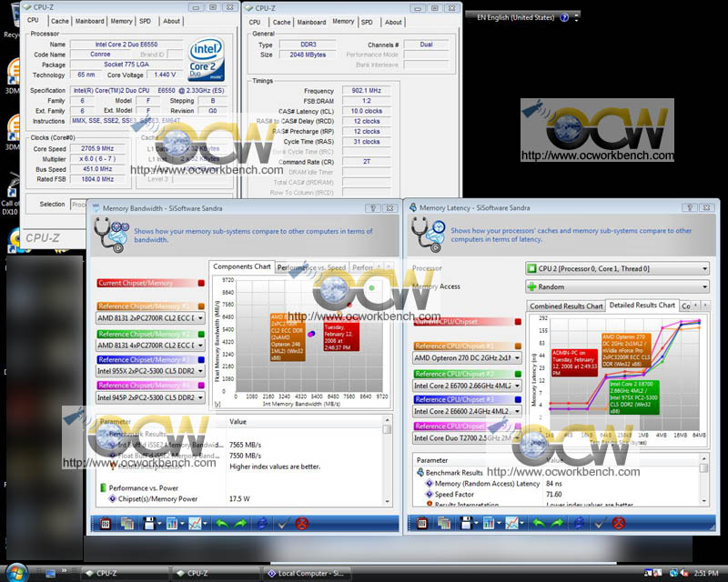728x582 pixels.
Task: Open options icon in Memory Bandwidth toolbar
Action: pos(106,524)
